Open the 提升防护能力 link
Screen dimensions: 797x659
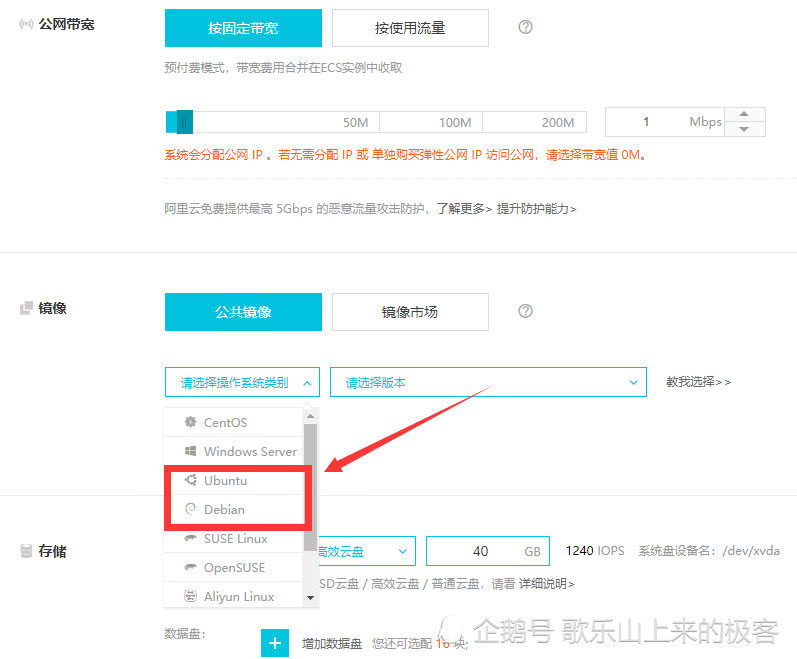pyautogui.click(x=536, y=209)
